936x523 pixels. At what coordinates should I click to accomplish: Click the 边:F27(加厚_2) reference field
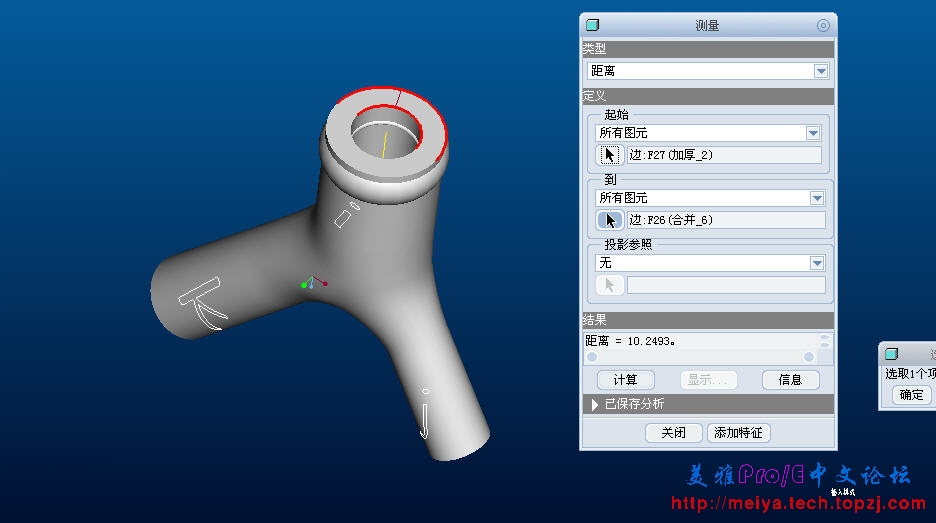tap(724, 155)
